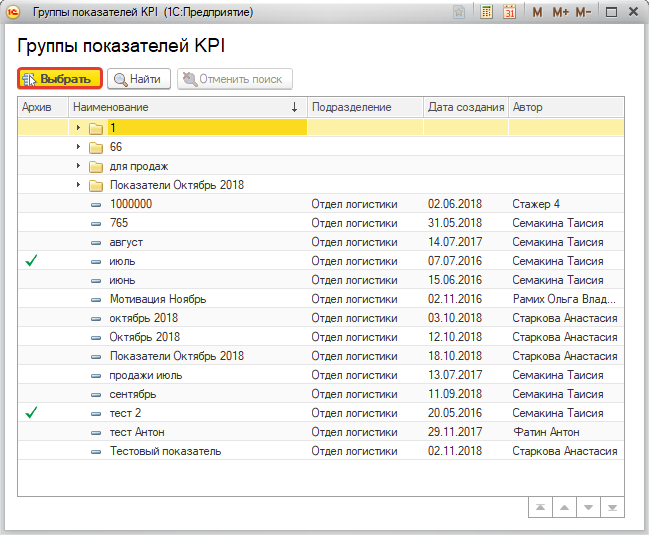Select the тест 2 row name
The height and width of the screenshot is (535, 649).
(125, 413)
